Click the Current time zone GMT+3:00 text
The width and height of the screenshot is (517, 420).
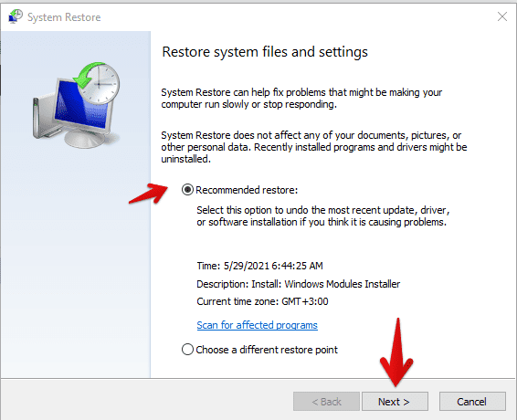[x=262, y=301]
